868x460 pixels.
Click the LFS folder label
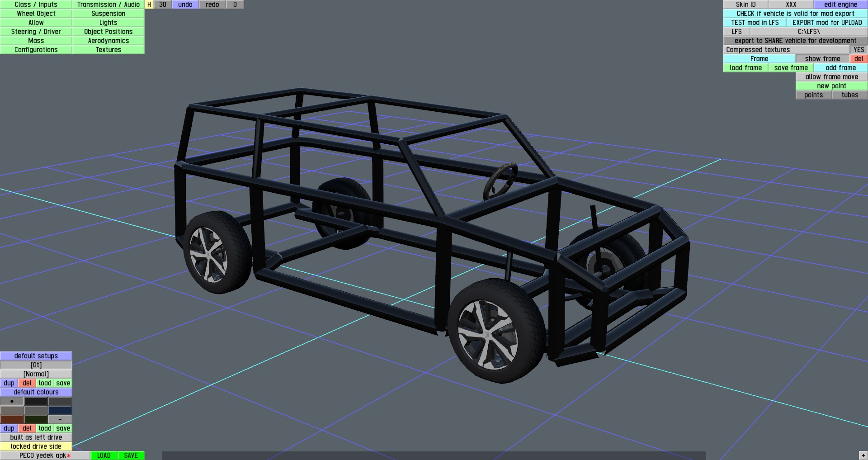tap(737, 32)
